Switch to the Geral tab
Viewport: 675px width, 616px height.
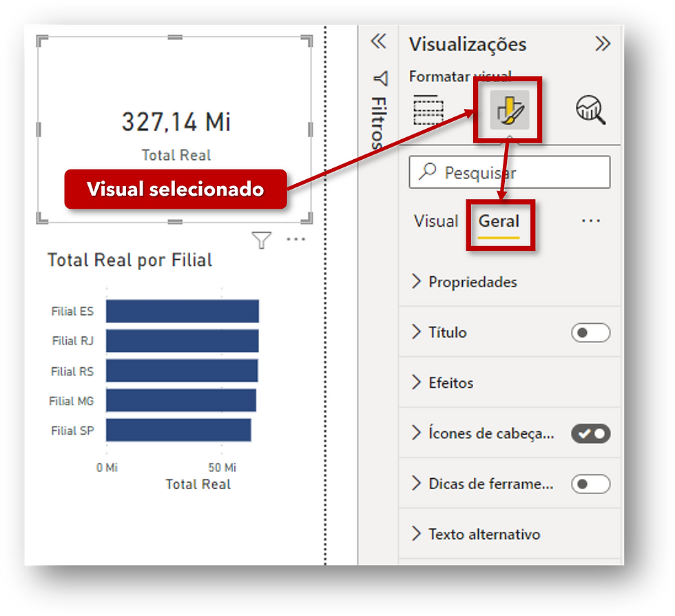point(499,221)
